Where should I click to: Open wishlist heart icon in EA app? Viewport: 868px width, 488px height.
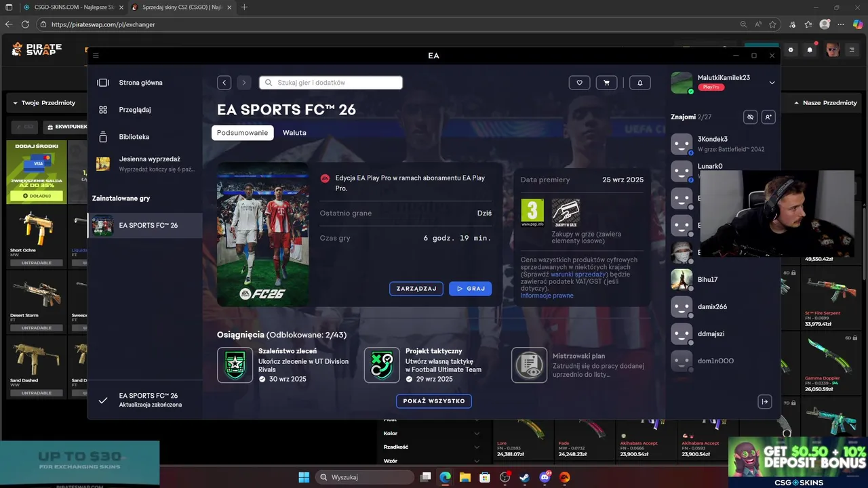click(x=579, y=83)
